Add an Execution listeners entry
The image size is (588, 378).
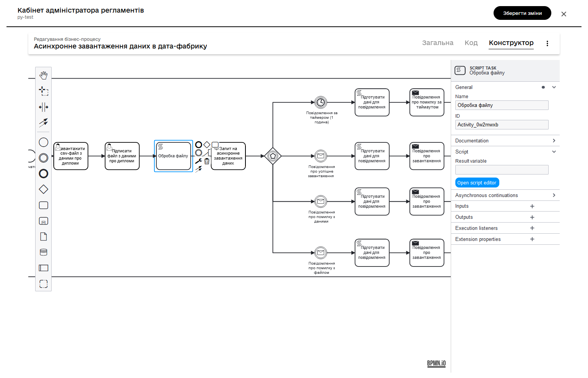[532, 228]
